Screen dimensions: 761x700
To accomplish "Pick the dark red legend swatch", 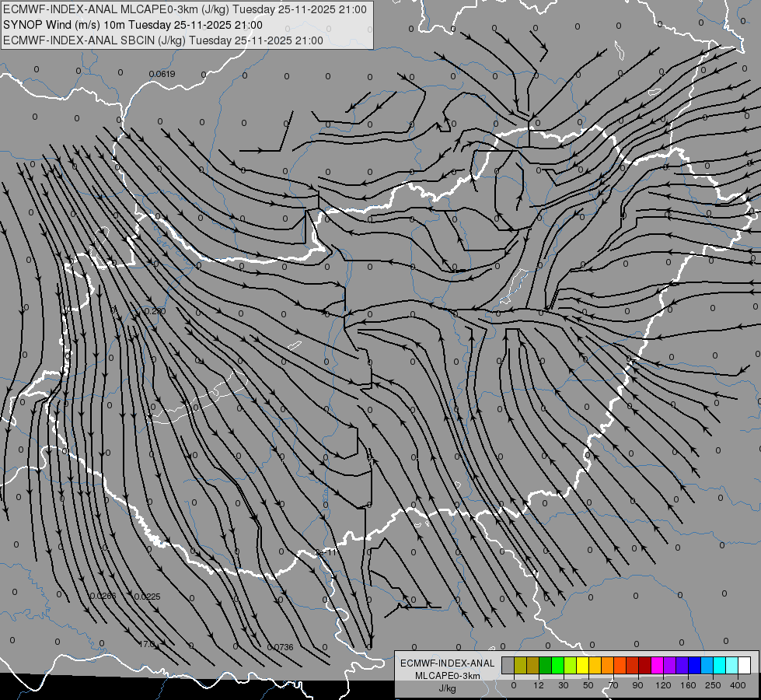I will (x=645, y=665).
